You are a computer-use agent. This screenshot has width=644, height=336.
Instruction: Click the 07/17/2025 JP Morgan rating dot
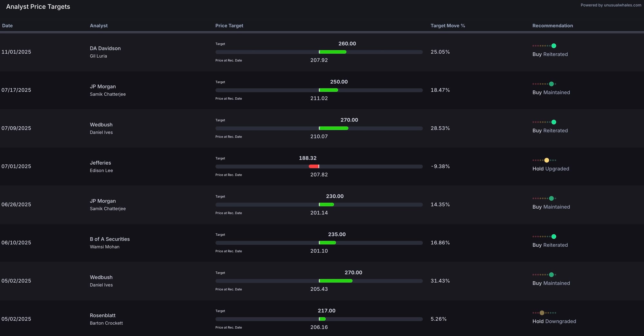[551, 84]
